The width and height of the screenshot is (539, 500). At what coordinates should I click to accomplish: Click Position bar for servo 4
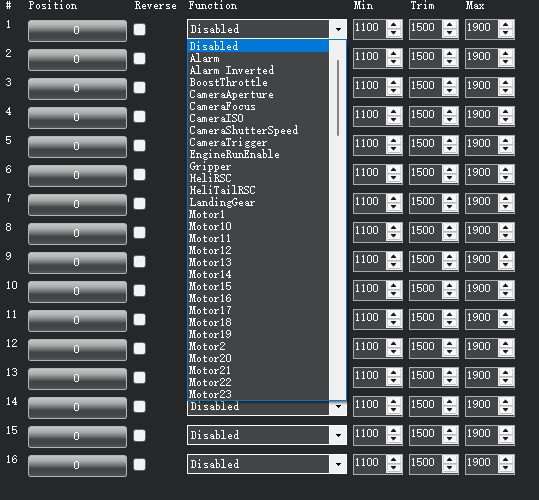point(77,118)
